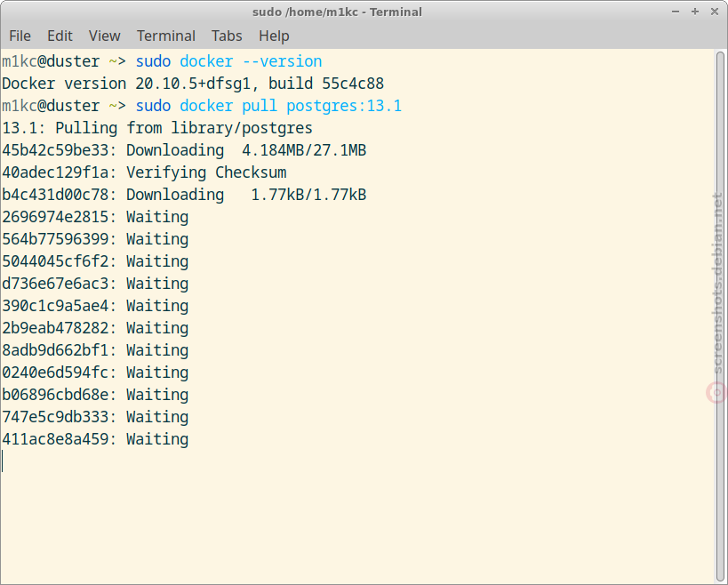This screenshot has height=585, width=728.
Task: Click layer line 45b42c59be33 Downloading
Action: tap(184, 150)
